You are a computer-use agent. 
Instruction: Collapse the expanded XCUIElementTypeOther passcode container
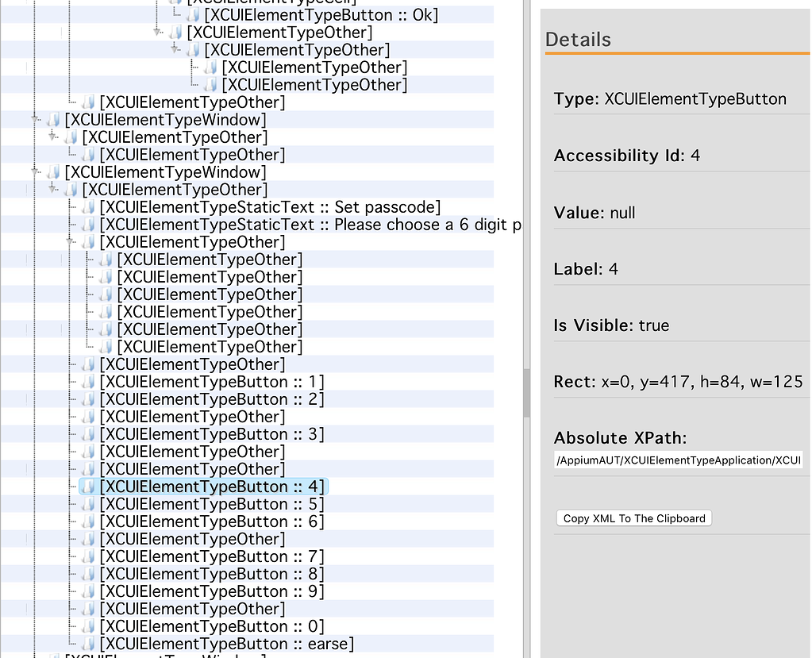point(71,241)
